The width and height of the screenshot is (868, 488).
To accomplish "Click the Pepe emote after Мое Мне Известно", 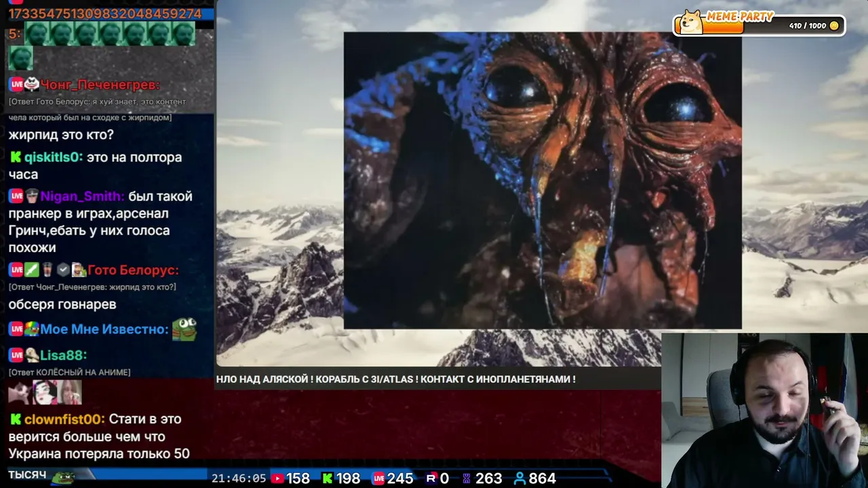I will pos(184,329).
